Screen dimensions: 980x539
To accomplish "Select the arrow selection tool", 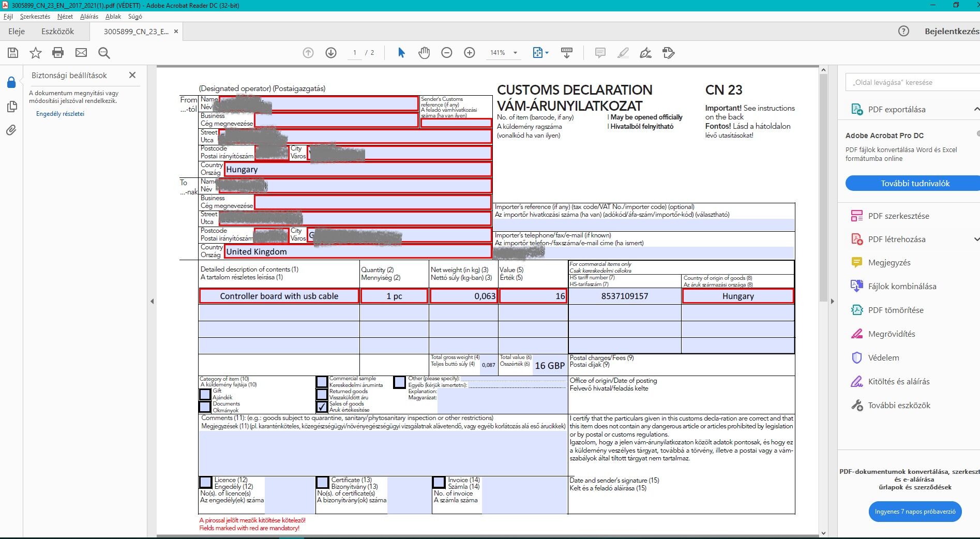I will coord(401,53).
